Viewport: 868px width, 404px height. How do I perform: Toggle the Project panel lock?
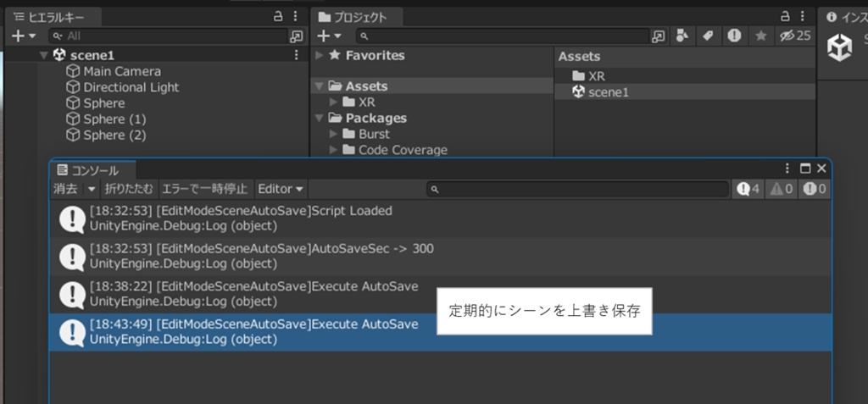click(x=785, y=17)
